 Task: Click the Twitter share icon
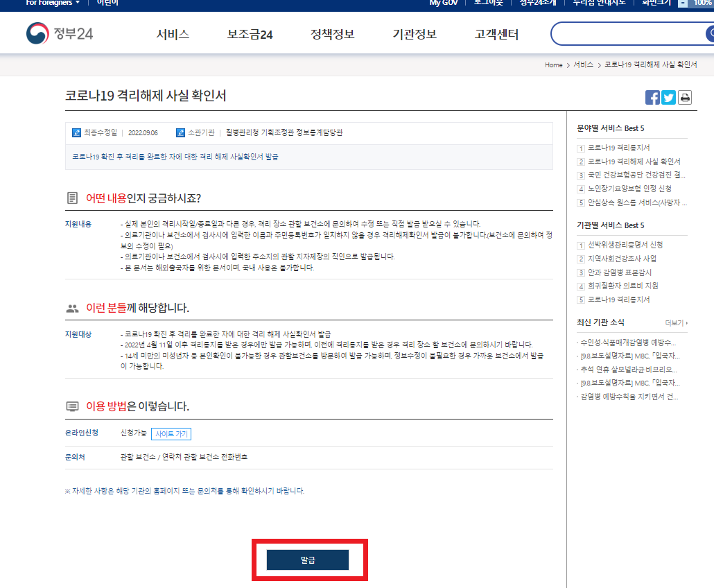pyautogui.click(x=668, y=98)
